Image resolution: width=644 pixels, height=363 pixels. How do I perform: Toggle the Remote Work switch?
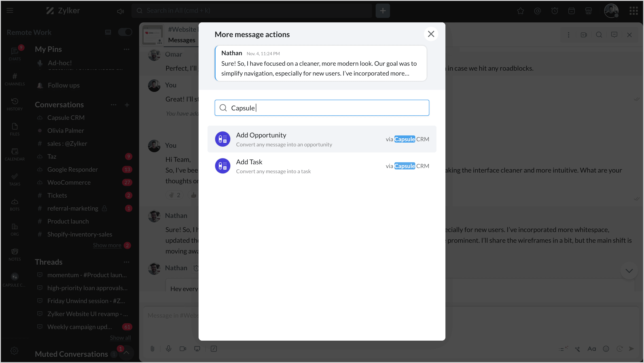[x=125, y=32]
